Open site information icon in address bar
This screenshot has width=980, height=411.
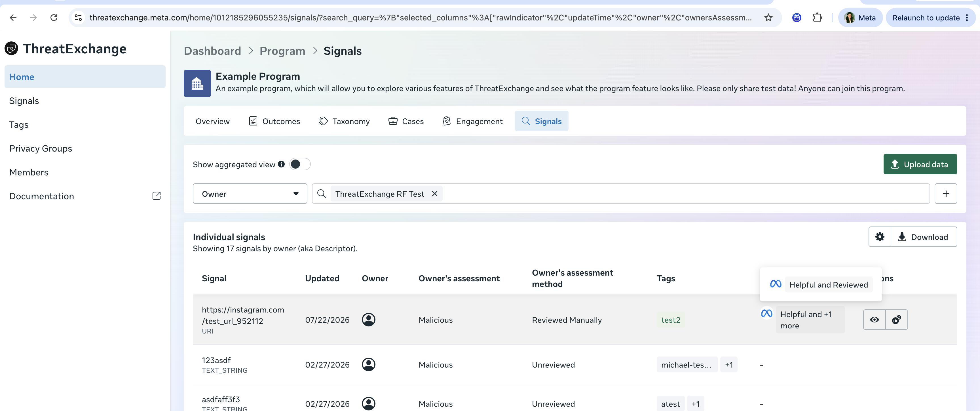coord(78,18)
